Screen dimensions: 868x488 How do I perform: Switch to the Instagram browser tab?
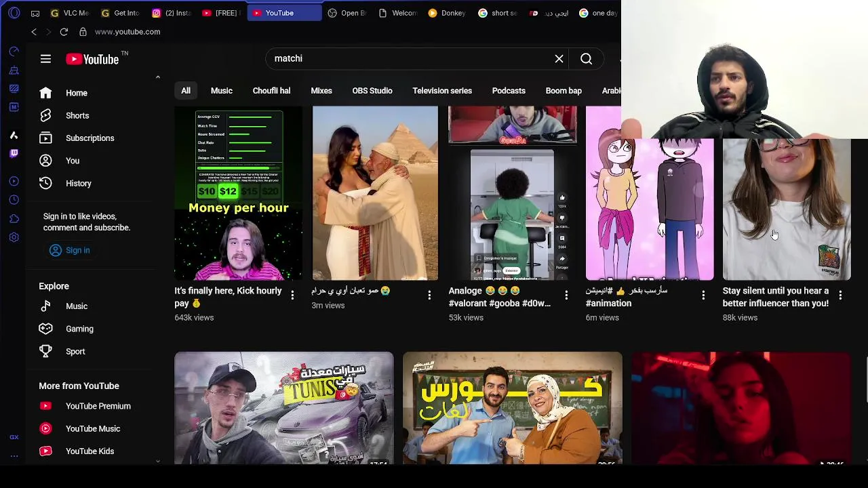[x=172, y=13]
